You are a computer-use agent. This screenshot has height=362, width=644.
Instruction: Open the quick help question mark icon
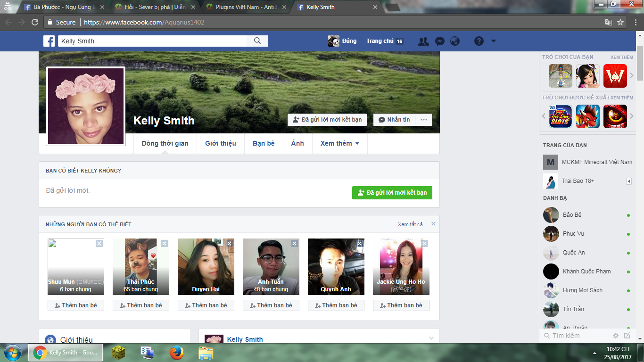coord(479,41)
